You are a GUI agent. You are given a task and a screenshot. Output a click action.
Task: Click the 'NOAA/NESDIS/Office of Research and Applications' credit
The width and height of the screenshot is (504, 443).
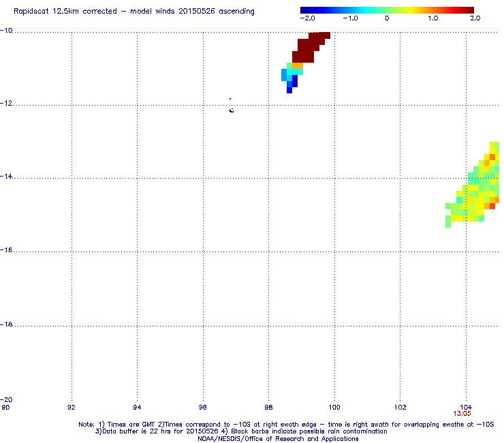(x=278, y=439)
